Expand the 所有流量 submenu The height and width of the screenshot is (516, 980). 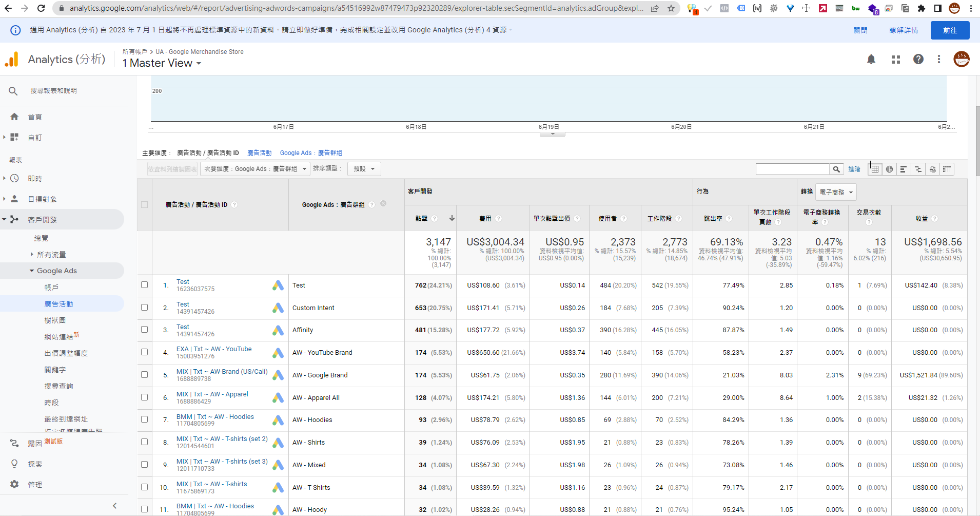click(x=32, y=254)
